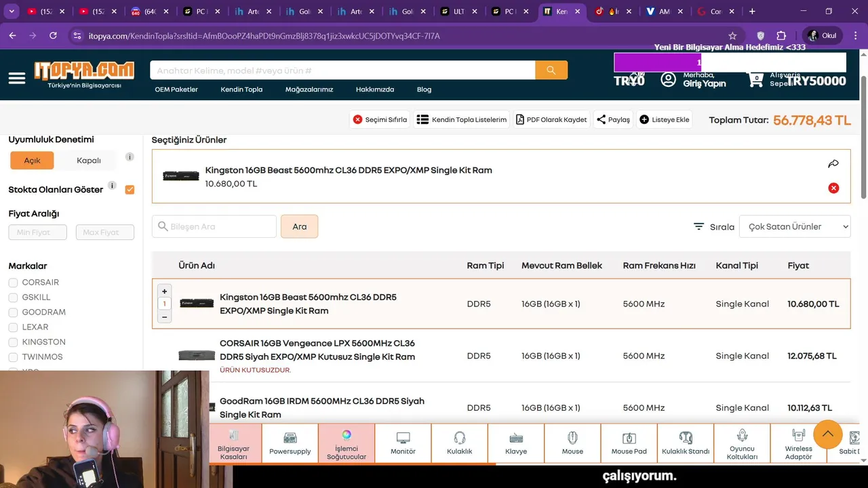This screenshot has width=868, height=488.
Task: Go to the Mouse Pad category
Action: [629, 444]
